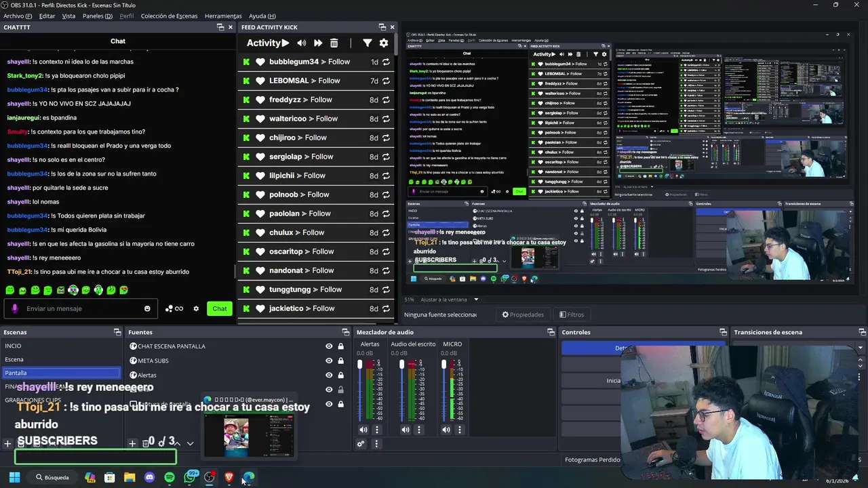Open MICRO channel options menu
The image size is (868, 488).
[x=461, y=430]
